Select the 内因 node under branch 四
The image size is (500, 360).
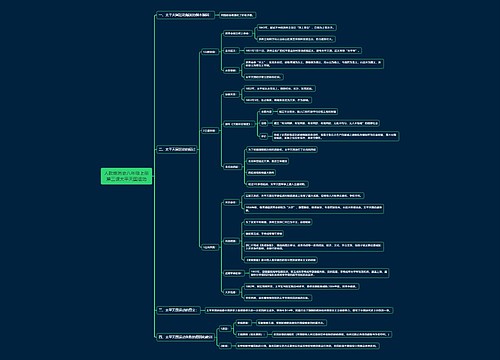tap(225, 329)
